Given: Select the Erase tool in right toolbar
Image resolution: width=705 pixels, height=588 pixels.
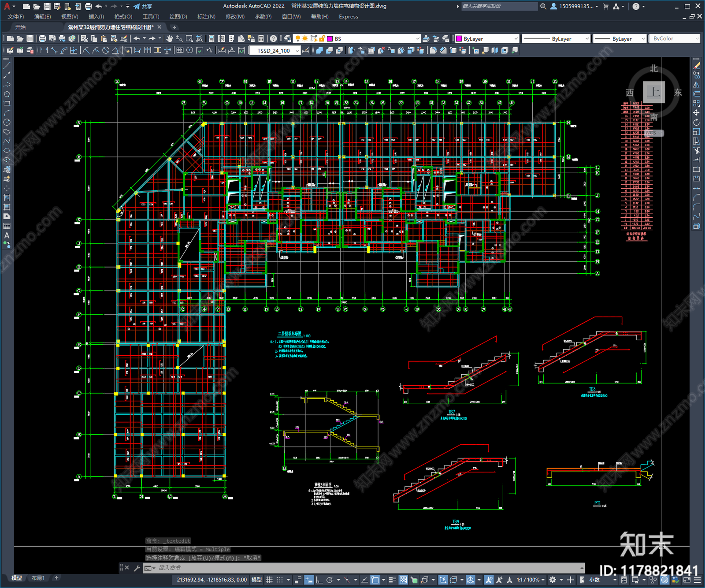Looking at the screenshot, I should 696,66.
